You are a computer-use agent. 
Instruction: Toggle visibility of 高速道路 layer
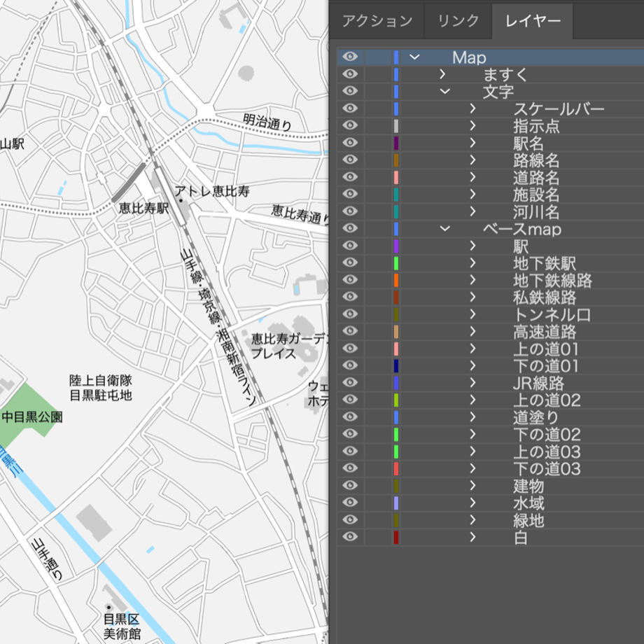tap(350, 331)
